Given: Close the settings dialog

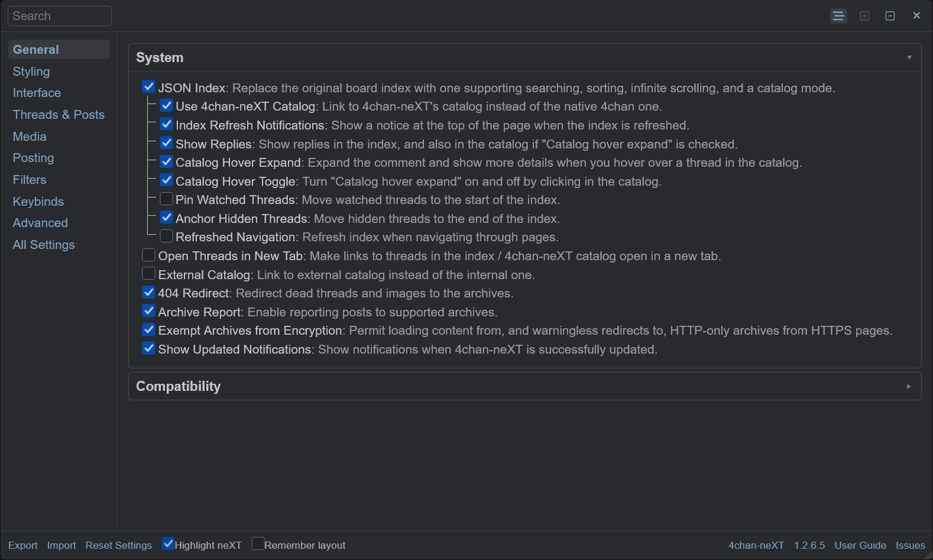Looking at the screenshot, I should 916,15.
